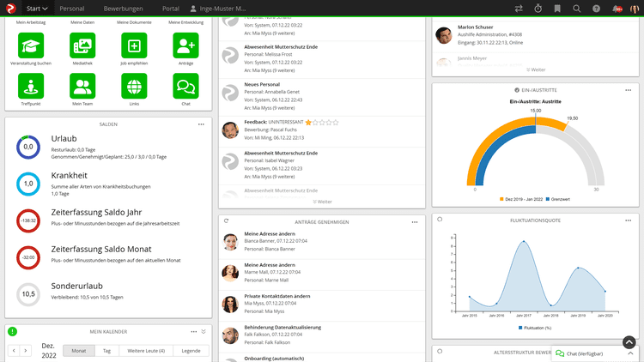
Task: Collapse the Mein Kalender panel with chevrons
Action: [x=204, y=331]
